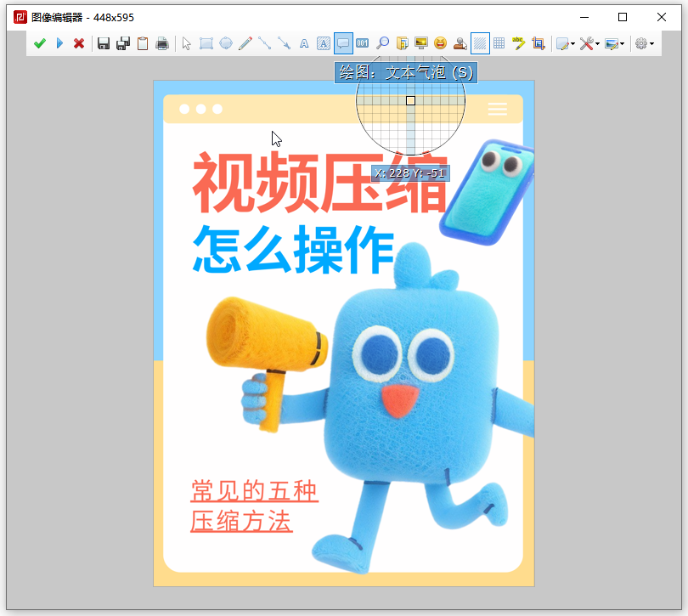Click the print icon
This screenshot has height=616, width=688.
point(162,43)
